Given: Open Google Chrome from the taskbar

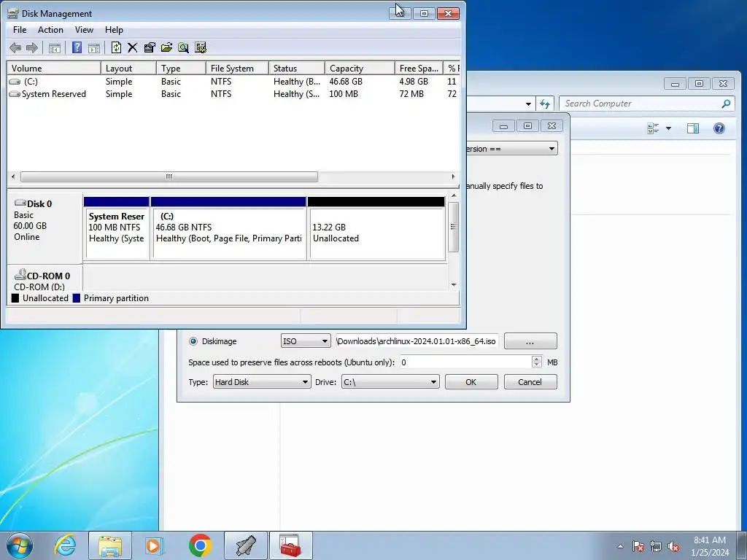Looking at the screenshot, I should coord(200,545).
